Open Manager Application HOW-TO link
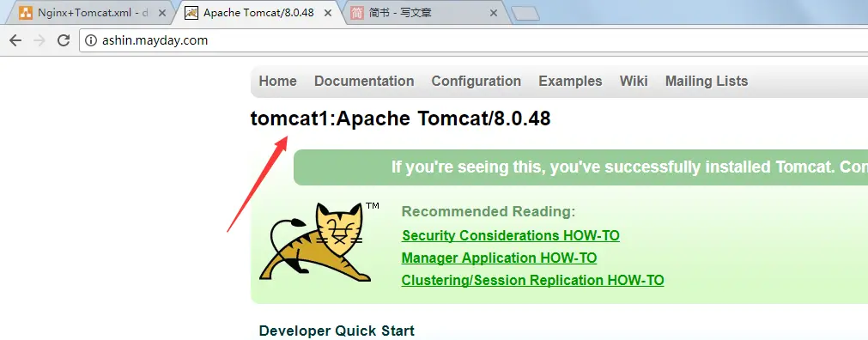 500,258
